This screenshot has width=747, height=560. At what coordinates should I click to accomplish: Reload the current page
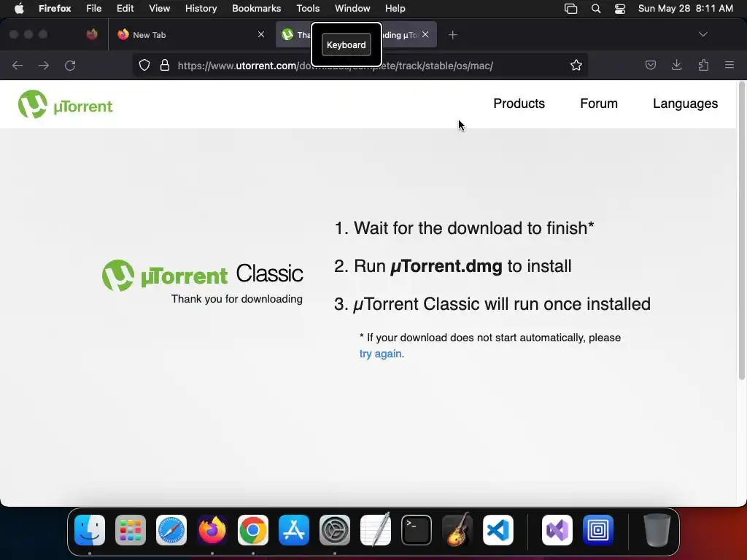(x=70, y=65)
